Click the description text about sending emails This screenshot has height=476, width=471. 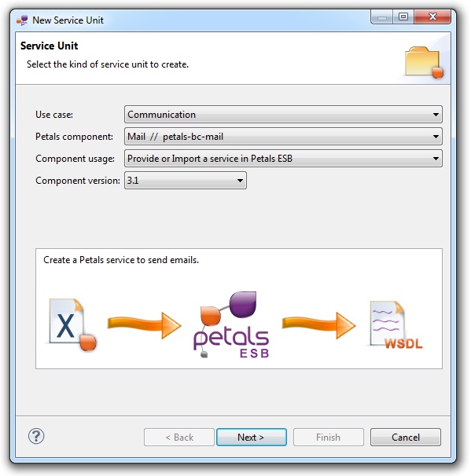121,260
